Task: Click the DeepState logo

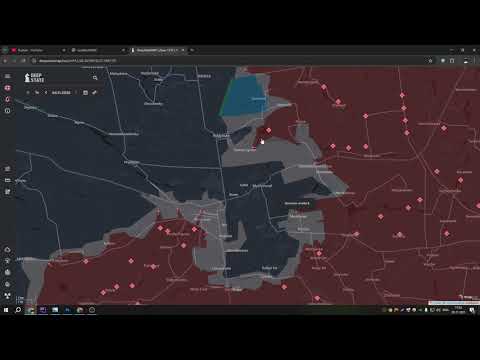Action: click(34, 77)
